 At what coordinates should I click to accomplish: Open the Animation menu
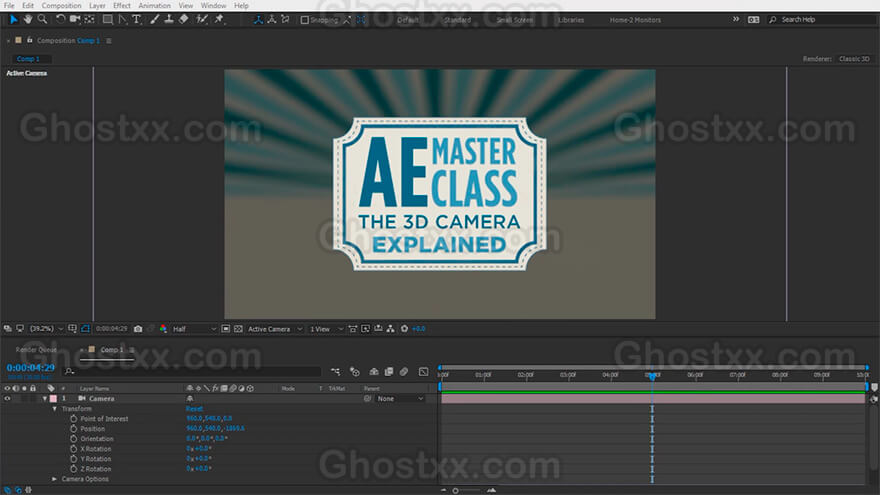click(x=154, y=6)
